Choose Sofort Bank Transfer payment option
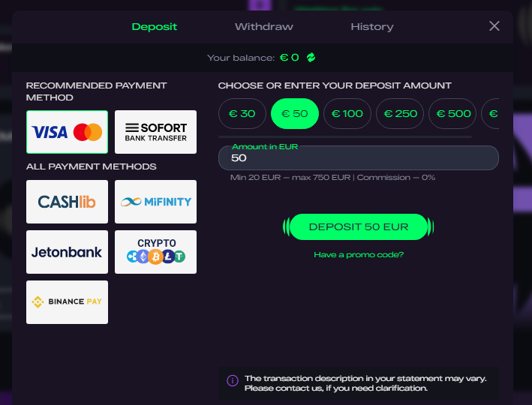 pos(155,133)
